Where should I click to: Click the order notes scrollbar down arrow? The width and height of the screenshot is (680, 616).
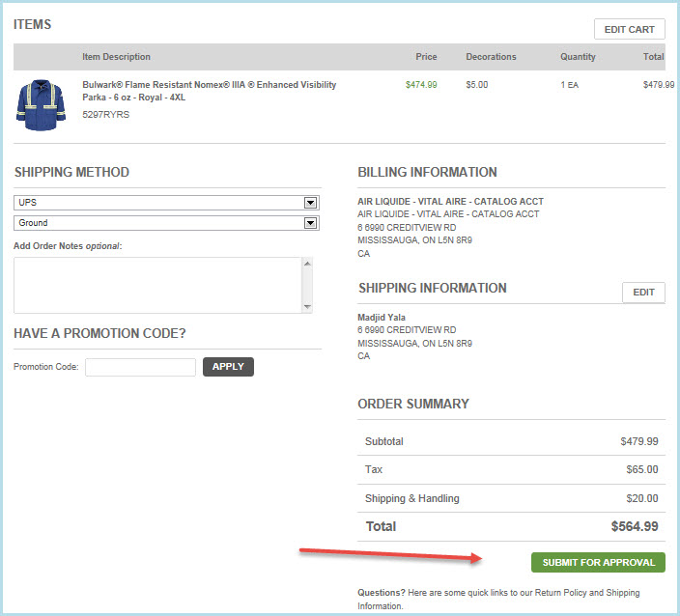pyautogui.click(x=307, y=307)
